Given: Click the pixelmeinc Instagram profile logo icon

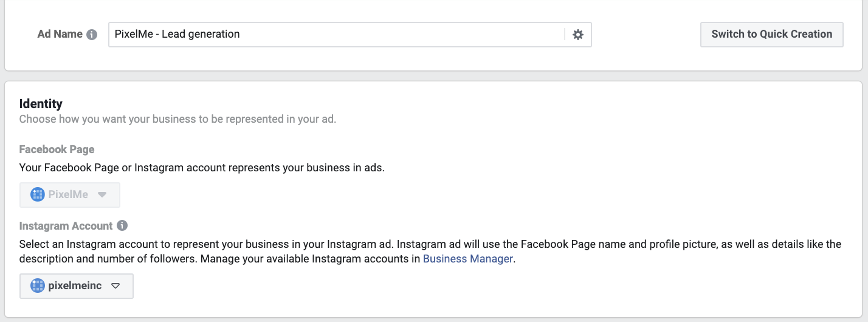Looking at the screenshot, I should (38, 286).
